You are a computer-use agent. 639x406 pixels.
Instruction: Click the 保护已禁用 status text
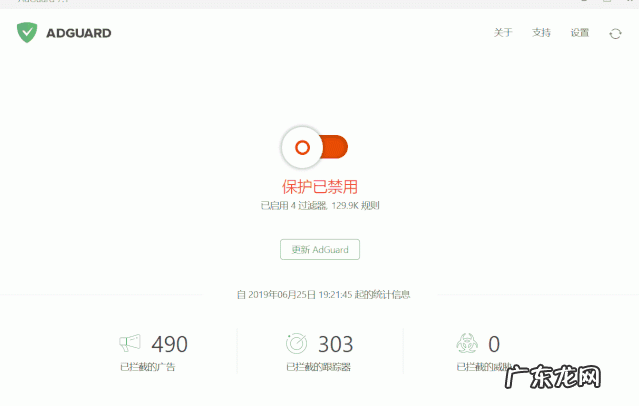click(x=320, y=187)
